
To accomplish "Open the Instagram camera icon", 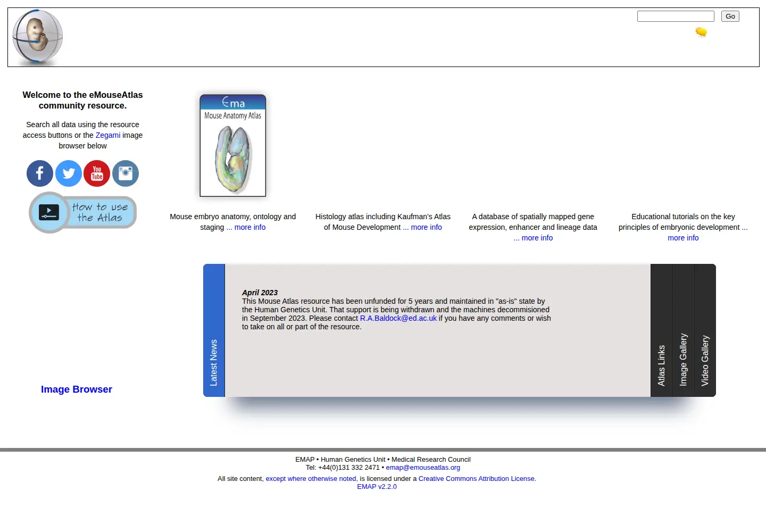I will click(126, 173).
